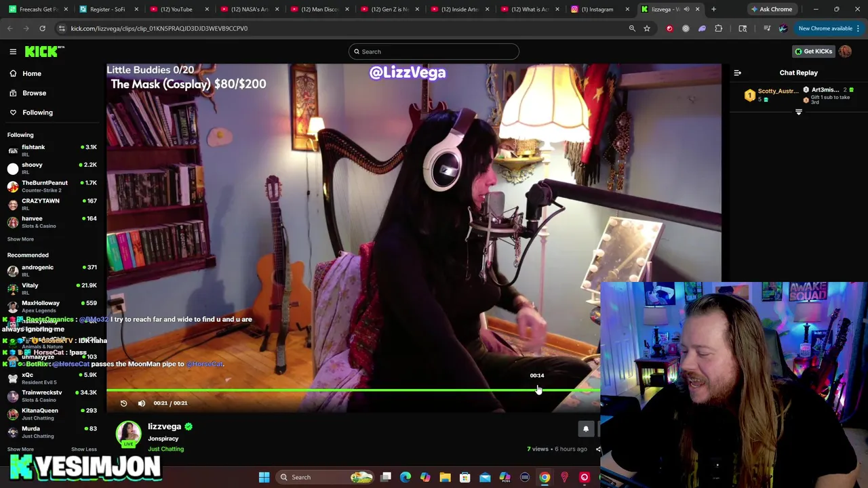This screenshot has height=488, width=868.
Task: Open fishtank channel in Following list
Action: click(x=53, y=150)
